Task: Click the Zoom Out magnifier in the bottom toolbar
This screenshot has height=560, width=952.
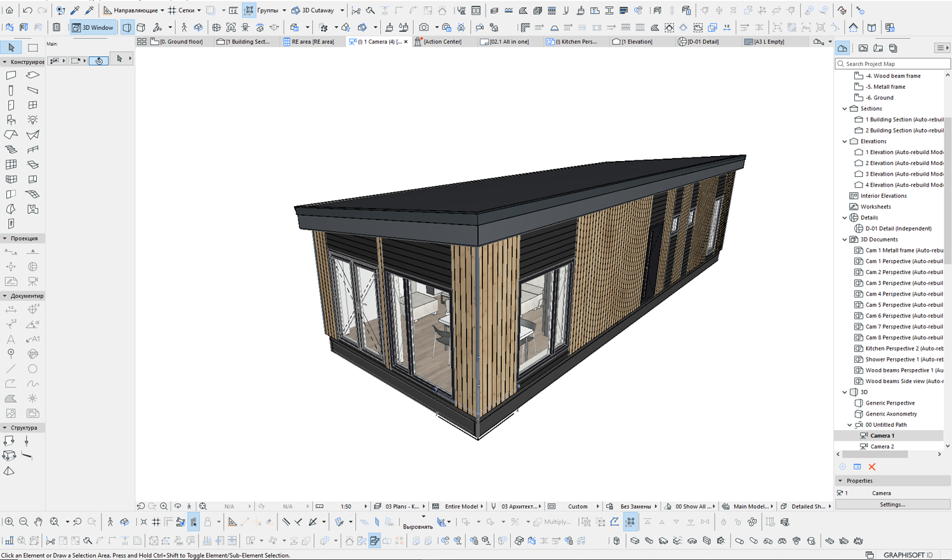Action: (23, 522)
